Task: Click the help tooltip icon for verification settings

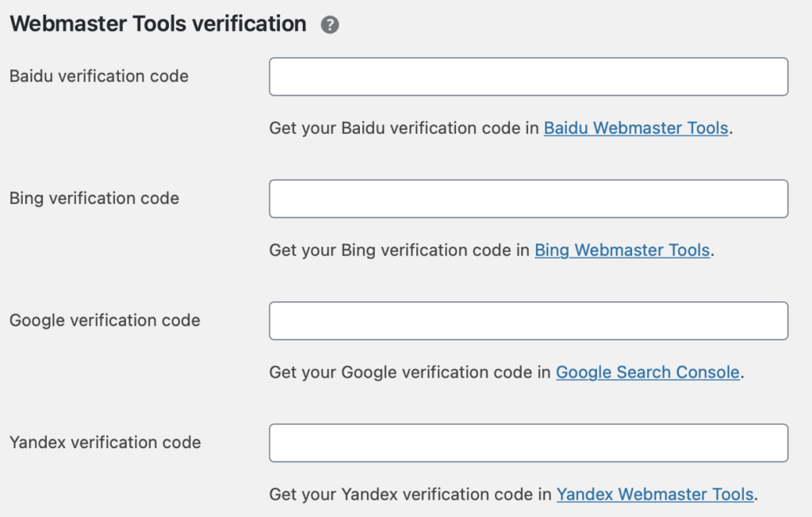Action: (x=331, y=24)
